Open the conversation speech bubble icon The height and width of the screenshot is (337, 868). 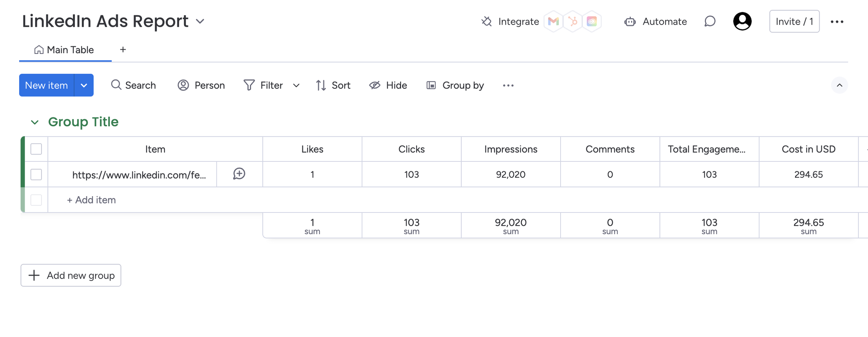(x=710, y=21)
